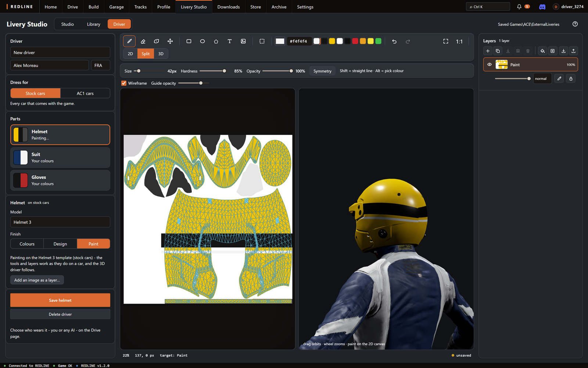Duplicate the current layer
The height and width of the screenshot is (368, 588).
[498, 51]
